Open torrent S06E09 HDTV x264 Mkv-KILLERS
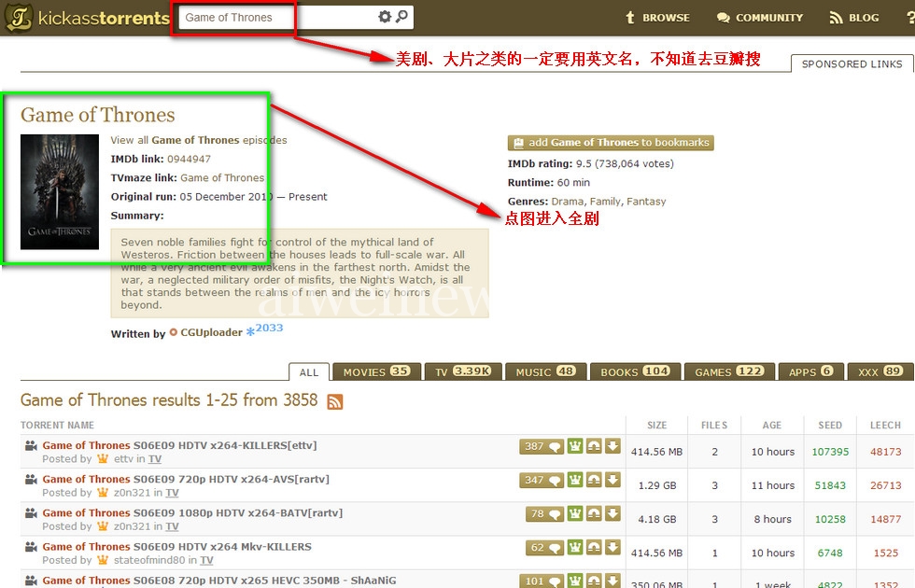Image resolution: width=915 pixels, height=588 pixels. coord(176,547)
